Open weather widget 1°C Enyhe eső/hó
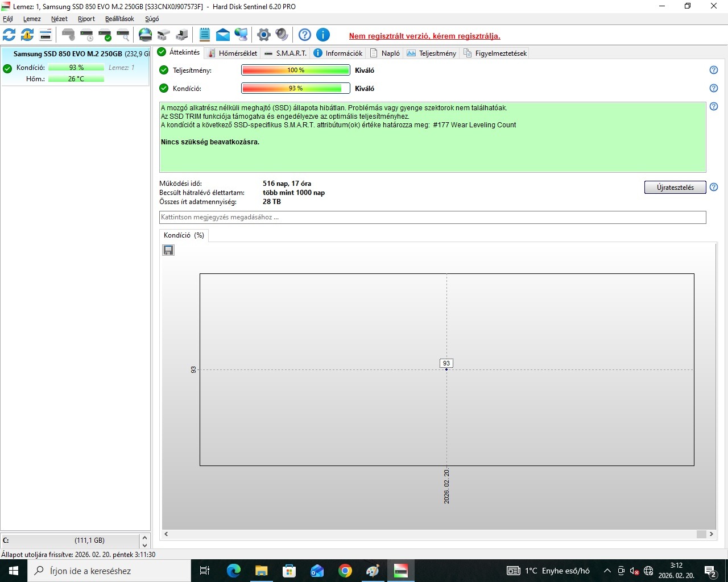The width and height of the screenshot is (728, 582). click(548, 571)
